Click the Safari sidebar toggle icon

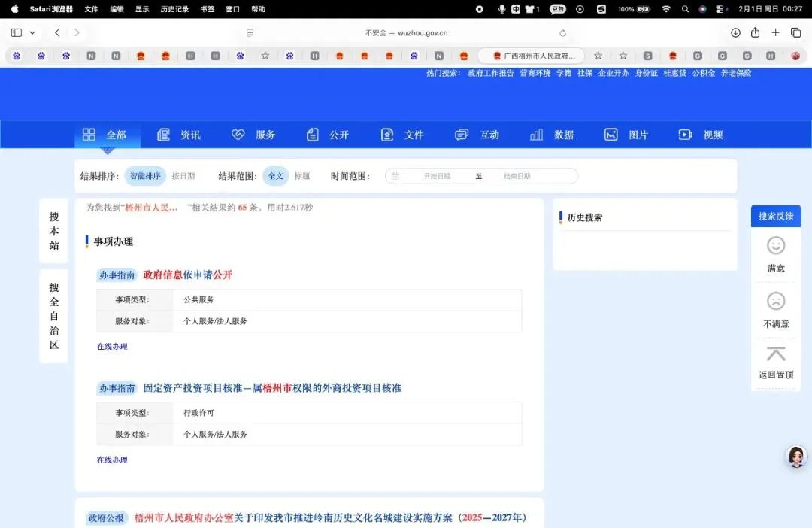point(17,32)
